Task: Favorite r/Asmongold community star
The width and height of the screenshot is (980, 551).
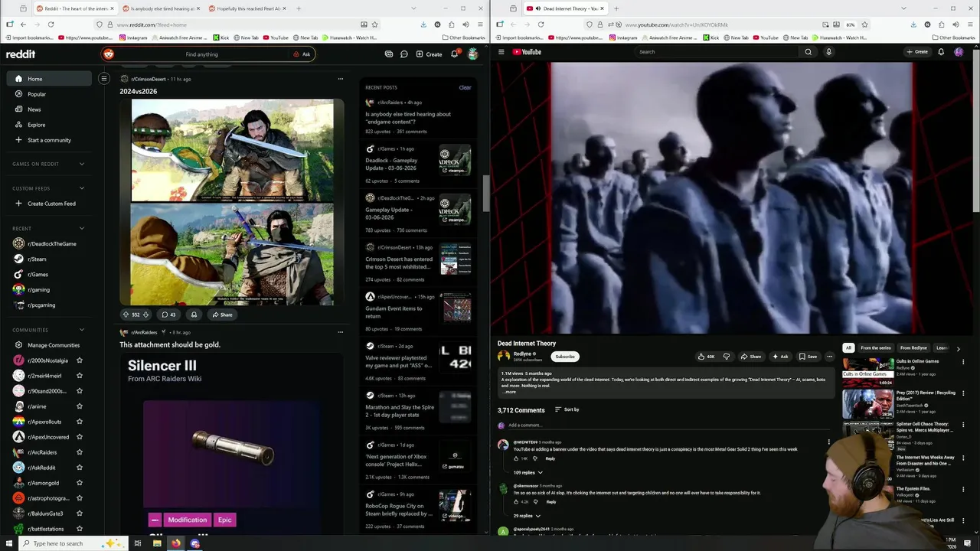Action: [80, 483]
